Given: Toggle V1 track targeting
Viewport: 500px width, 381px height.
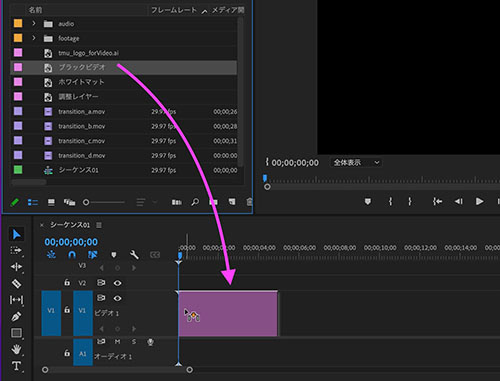Looking at the screenshot, I should point(83,313).
